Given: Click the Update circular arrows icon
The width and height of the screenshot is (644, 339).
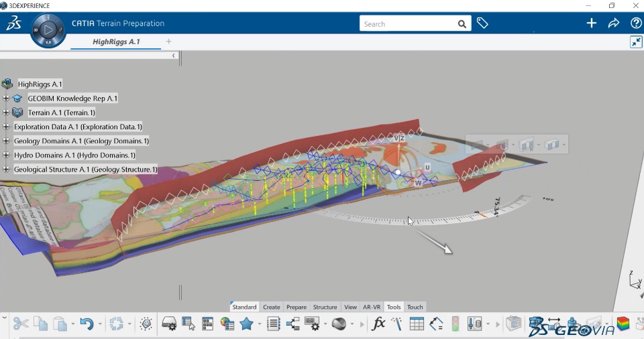Looking at the screenshot, I should (116, 324).
